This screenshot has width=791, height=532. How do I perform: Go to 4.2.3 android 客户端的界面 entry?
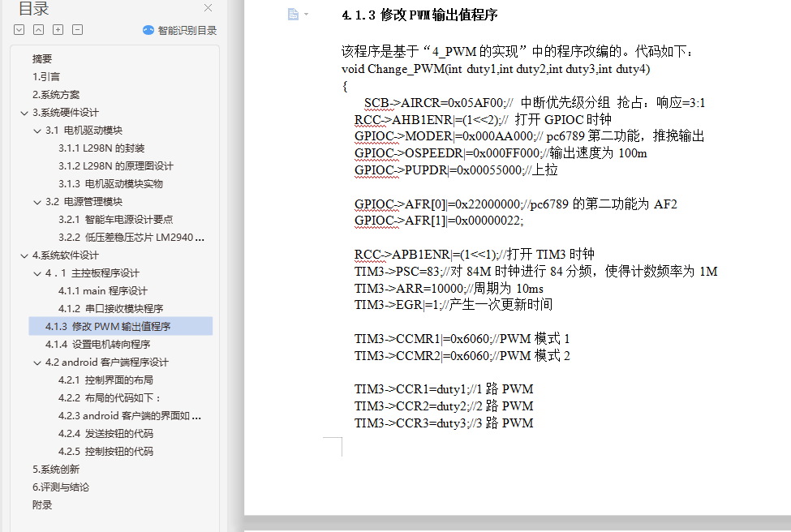coord(130,416)
